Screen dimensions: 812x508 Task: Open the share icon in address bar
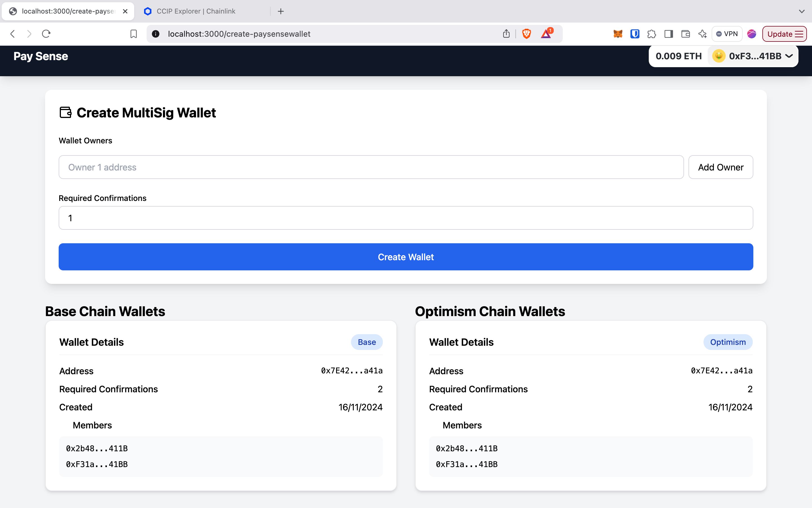point(506,34)
